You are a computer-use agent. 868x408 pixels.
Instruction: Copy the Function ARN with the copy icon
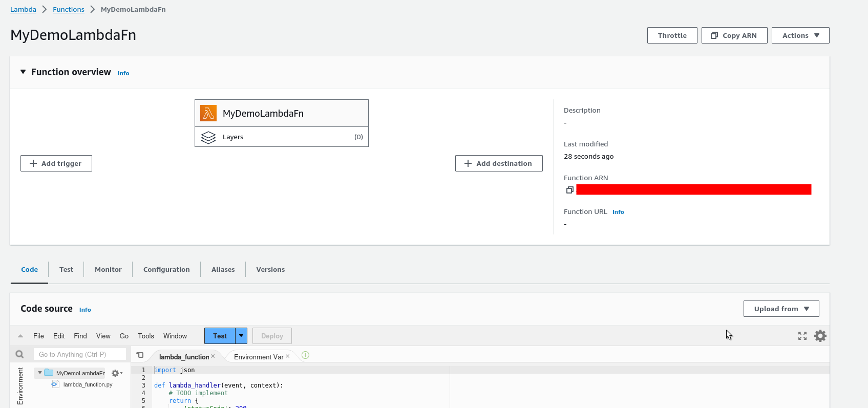tap(569, 190)
